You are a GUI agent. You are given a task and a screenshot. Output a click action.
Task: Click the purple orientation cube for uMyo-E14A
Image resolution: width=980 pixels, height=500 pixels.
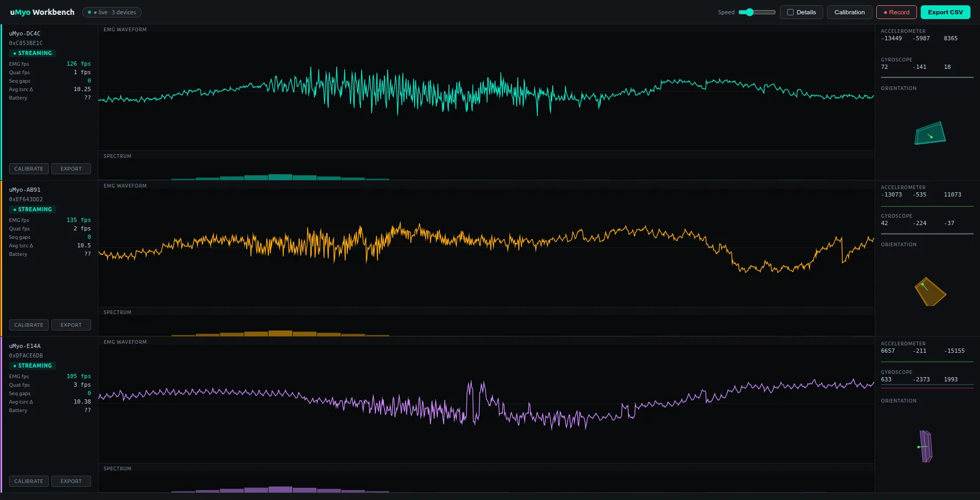coord(925,446)
